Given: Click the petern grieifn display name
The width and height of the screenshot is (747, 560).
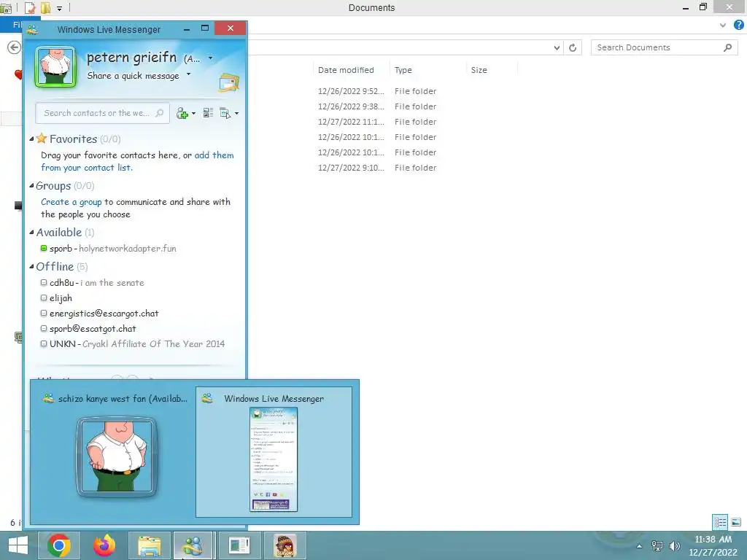Looking at the screenshot, I should click(131, 58).
